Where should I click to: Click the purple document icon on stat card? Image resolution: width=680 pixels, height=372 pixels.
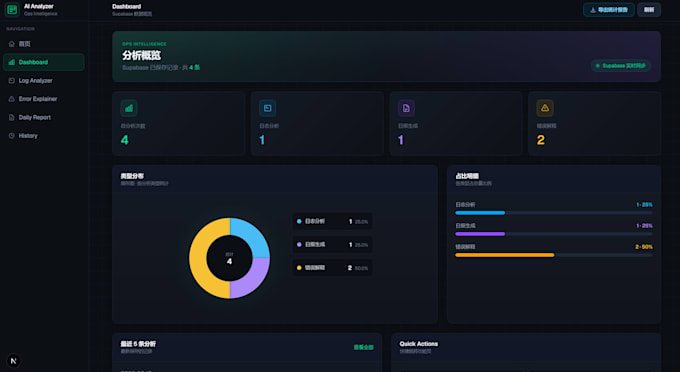(x=406, y=108)
